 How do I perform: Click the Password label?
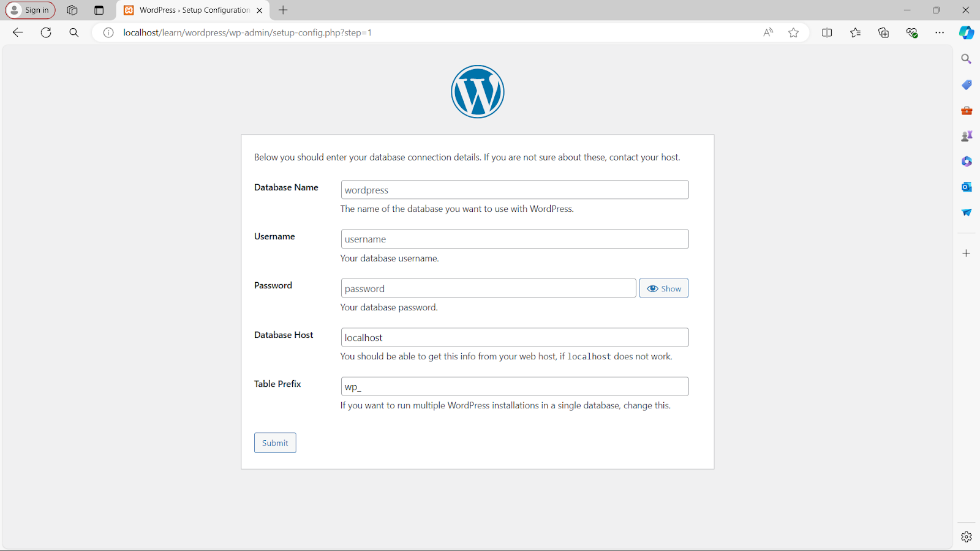coord(273,285)
